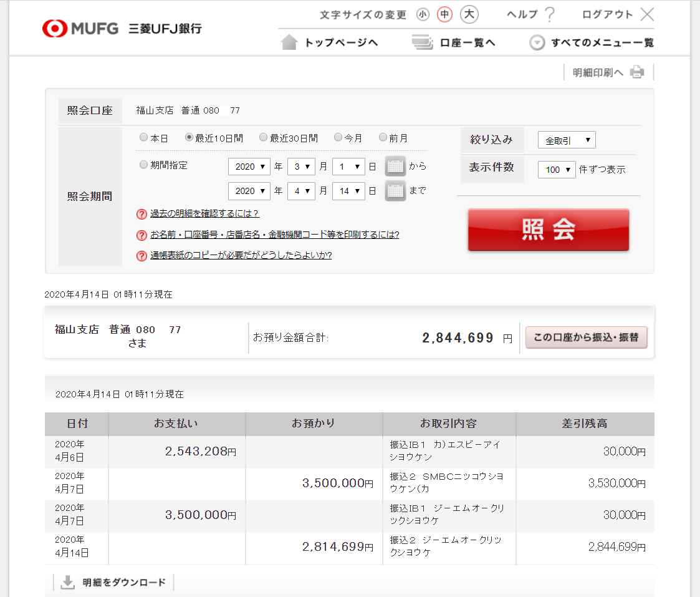Click the この口座から振込・振替 button

point(586,337)
